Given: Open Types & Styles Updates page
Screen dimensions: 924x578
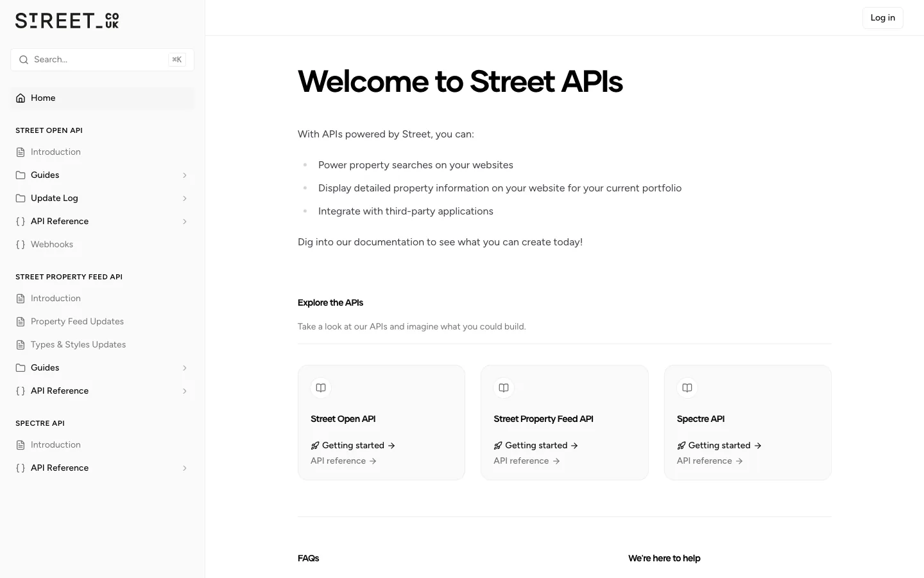Looking at the screenshot, I should coord(103,345).
